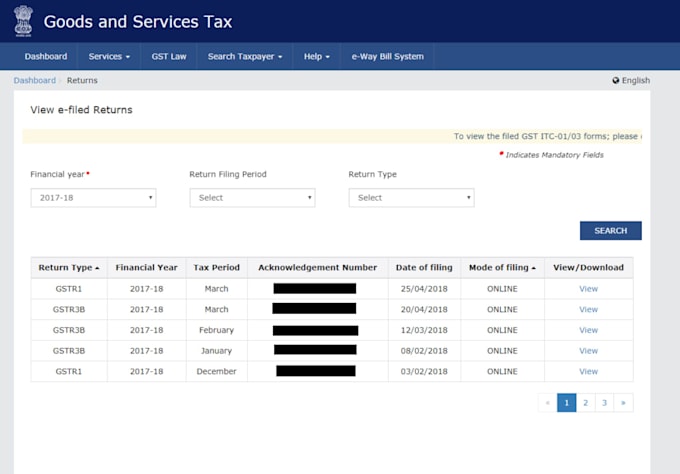Click the date 03/02/2018 cell
Screen dimensions: 680x474
tap(424, 372)
